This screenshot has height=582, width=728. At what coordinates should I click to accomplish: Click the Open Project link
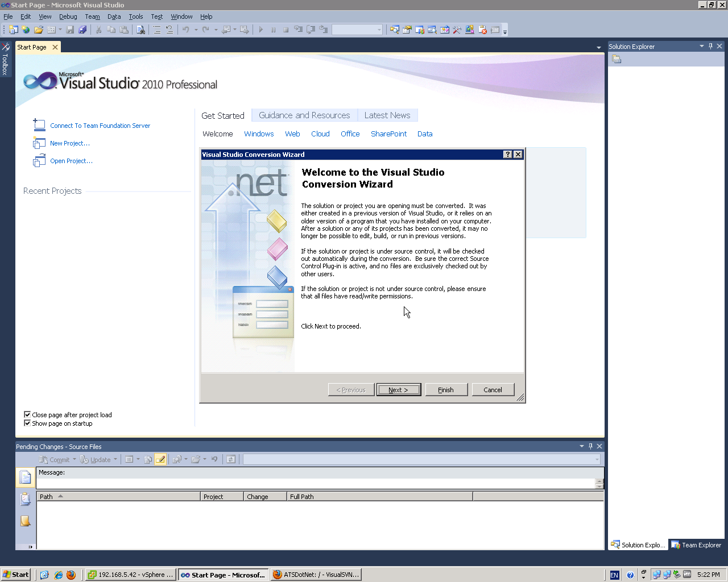(x=71, y=161)
